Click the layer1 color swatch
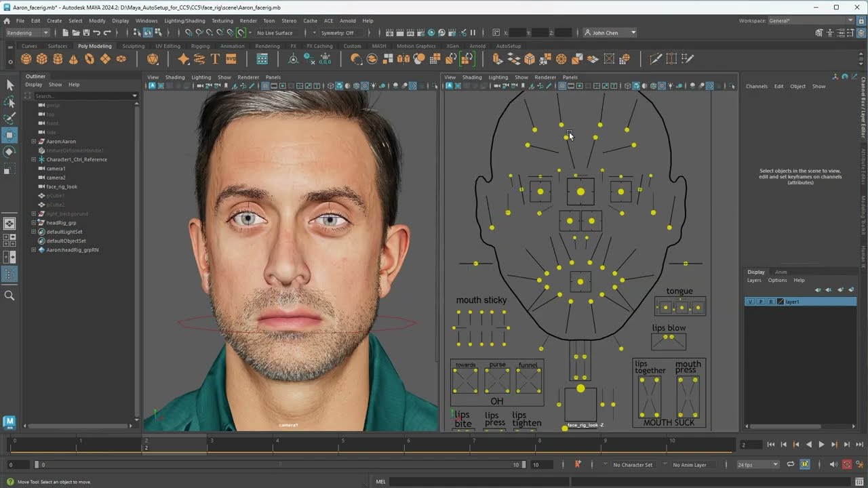This screenshot has height=488, width=868. [780, 302]
